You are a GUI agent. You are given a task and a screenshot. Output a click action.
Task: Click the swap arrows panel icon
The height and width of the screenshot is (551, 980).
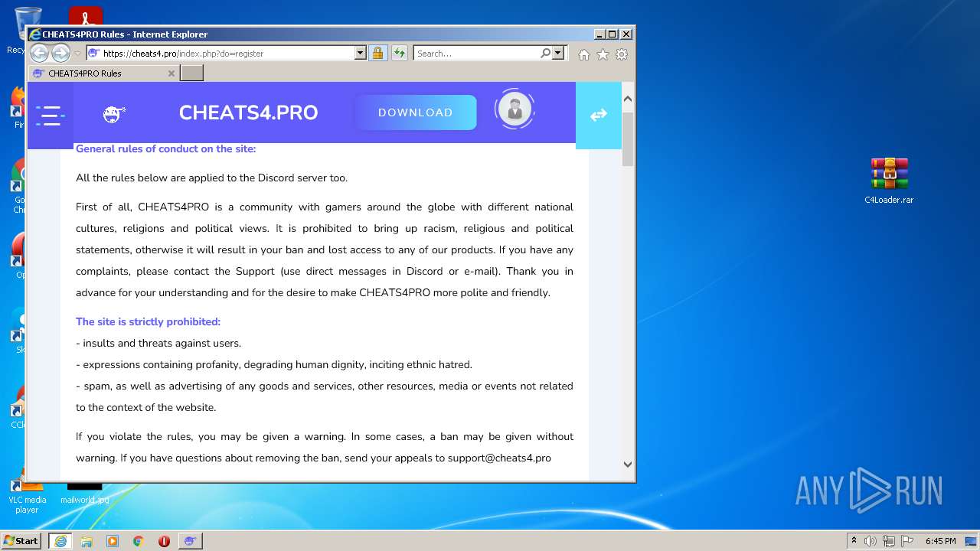click(599, 115)
